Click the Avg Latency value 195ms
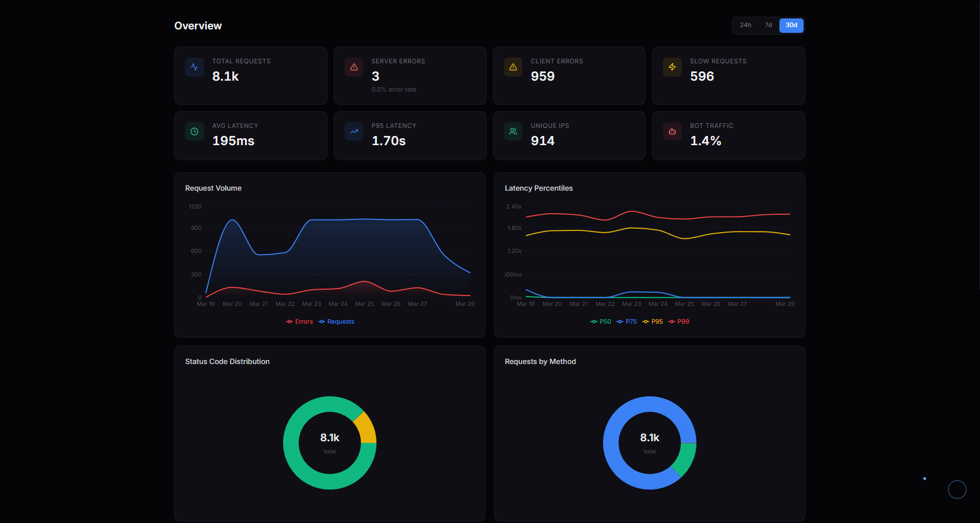This screenshot has width=980, height=523. click(x=233, y=141)
